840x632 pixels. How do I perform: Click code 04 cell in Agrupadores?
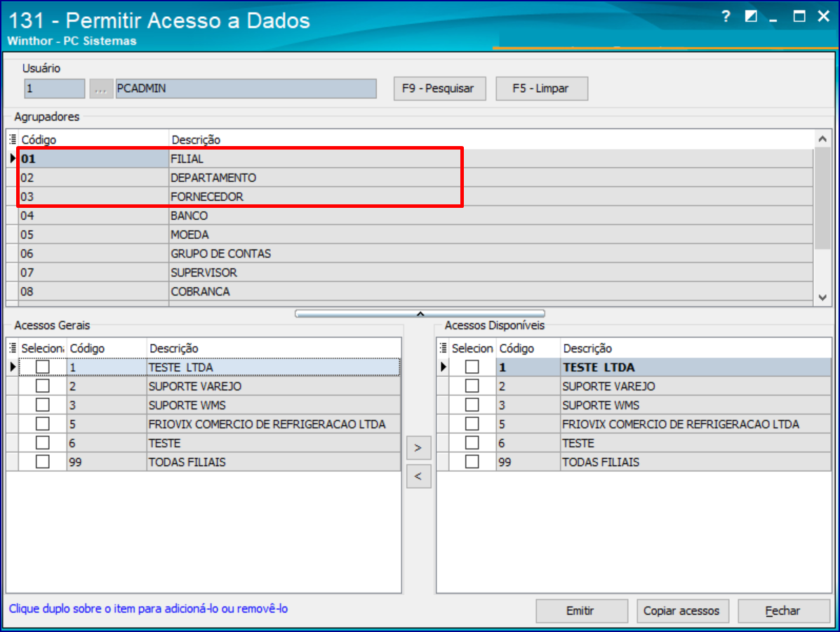(93, 216)
